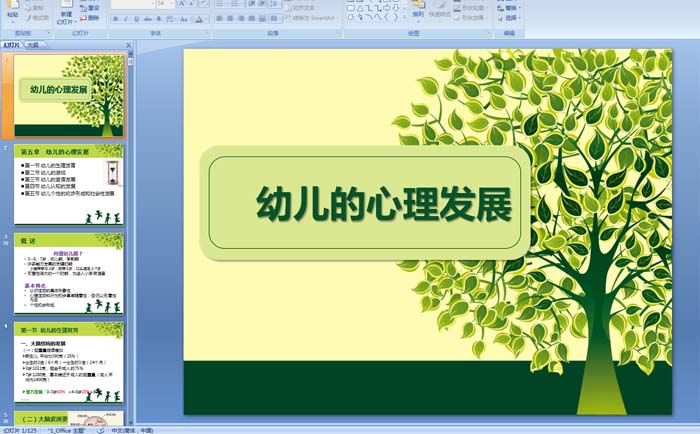The width and height of the screenshot is (700, 434).
Task: Click the title text 幼儿的心理发展 on slide
Action: point(384,204)
